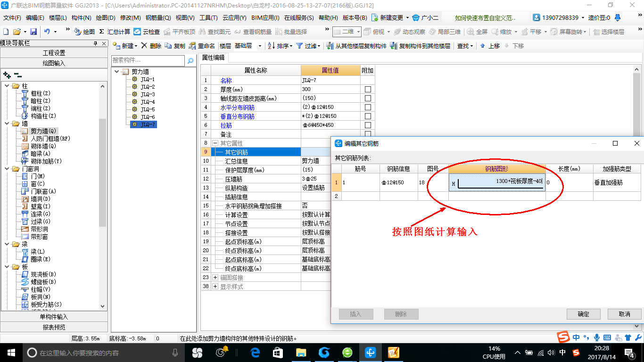Select 螺旋板(B) in the tree
The width and height of the screenshot is (644, 362).
coord(43,282)
